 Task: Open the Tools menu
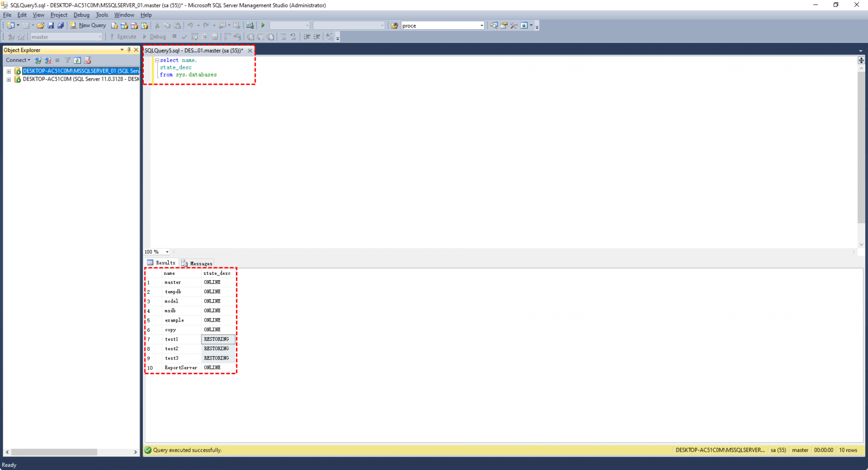102,15
